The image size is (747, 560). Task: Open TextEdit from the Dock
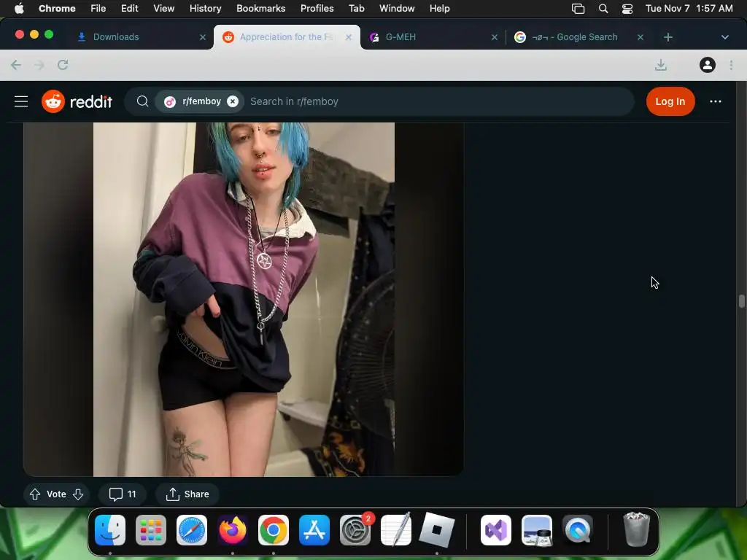click(396, 530)
